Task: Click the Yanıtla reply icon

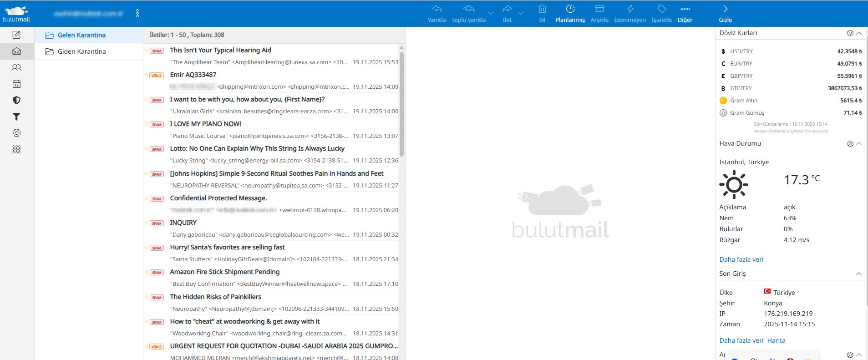Action: click(437, 9)
